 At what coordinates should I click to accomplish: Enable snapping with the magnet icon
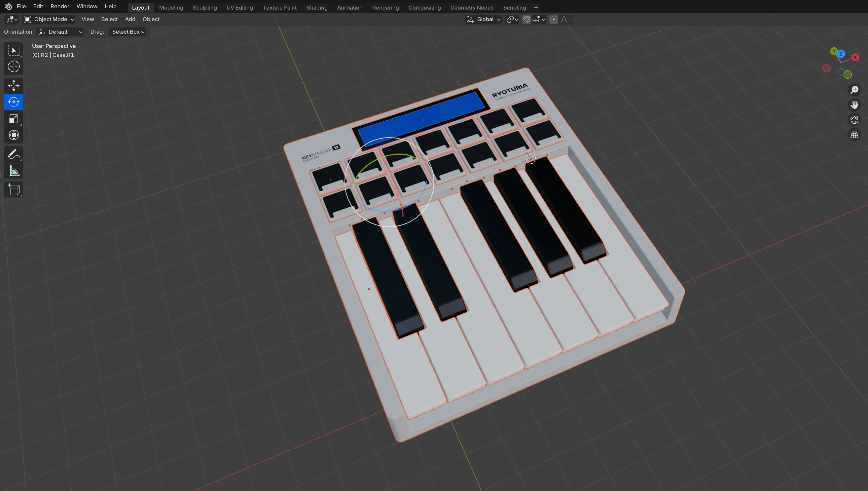[526, 19]
